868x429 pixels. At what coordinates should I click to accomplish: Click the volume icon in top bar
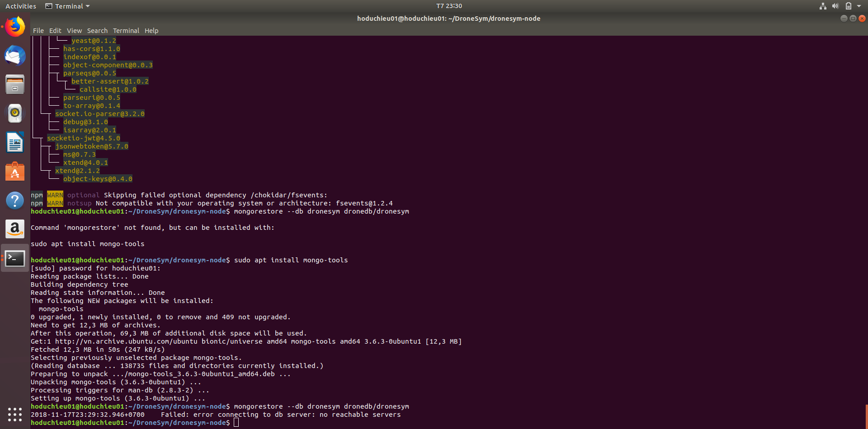pos(835,6)
